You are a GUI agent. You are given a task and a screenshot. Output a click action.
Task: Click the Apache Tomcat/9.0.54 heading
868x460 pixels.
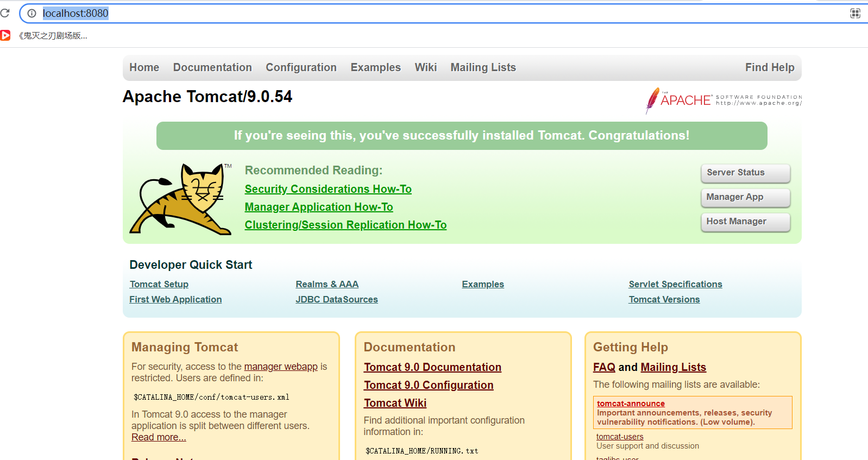(207, 97)
